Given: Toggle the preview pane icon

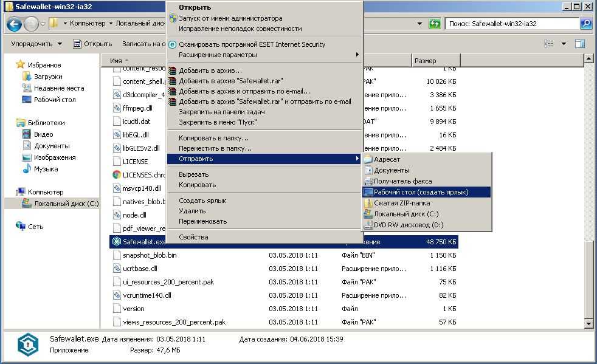Looking at the screenshot, I should (x=580, y=44).
